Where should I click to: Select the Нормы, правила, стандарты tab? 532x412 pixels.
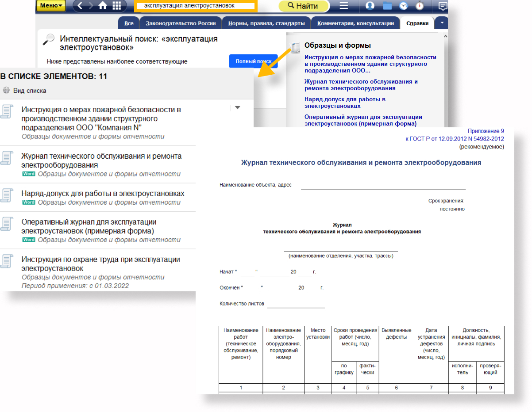click(x=266, y=23)
